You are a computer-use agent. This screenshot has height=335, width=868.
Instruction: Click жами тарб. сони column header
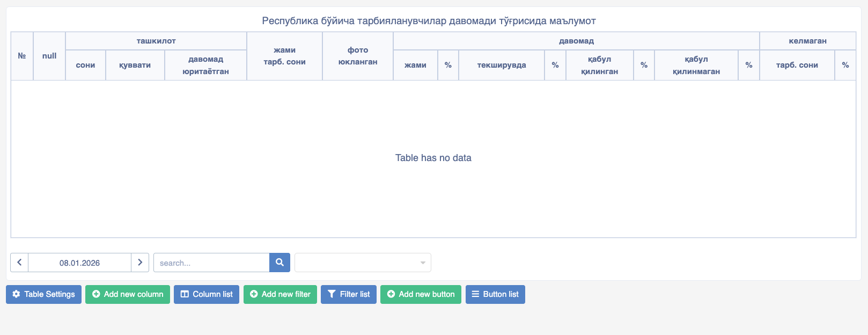click(x=284, y=56)
